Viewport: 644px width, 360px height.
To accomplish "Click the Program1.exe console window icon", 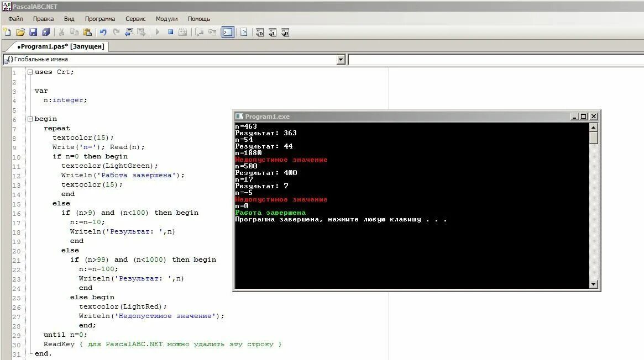I will tap(239, 117).
